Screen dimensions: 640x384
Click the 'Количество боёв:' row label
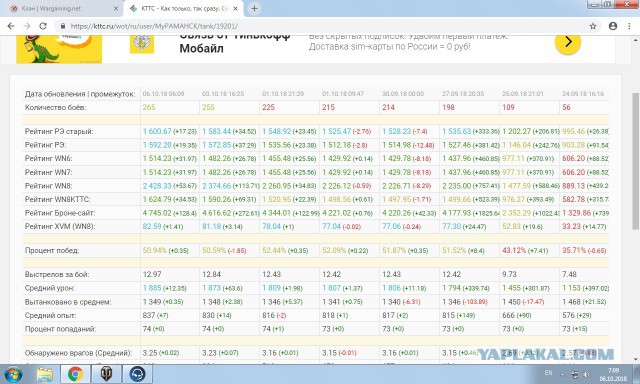(x=55, y=107)
